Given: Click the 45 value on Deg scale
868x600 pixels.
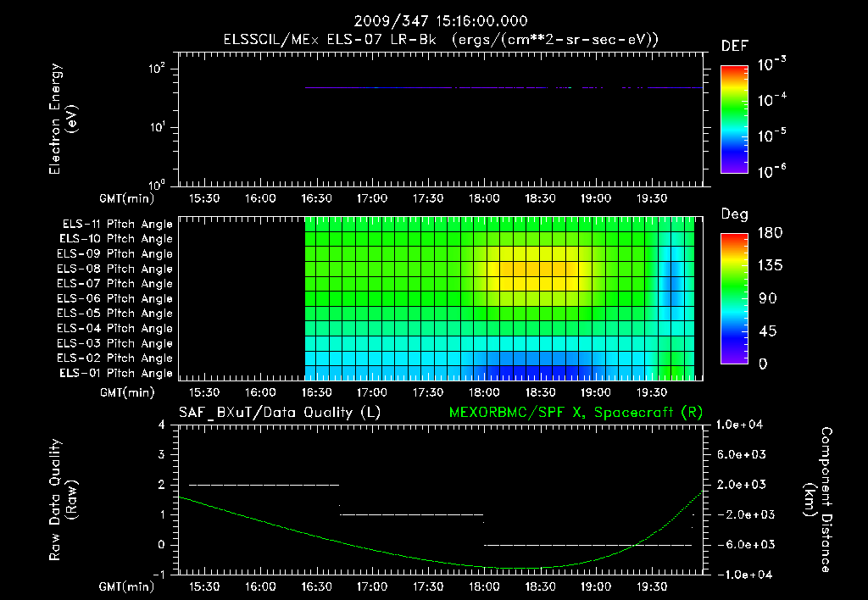Looking at the screenshot, I should pyautogui.click(x=768, y=331).
